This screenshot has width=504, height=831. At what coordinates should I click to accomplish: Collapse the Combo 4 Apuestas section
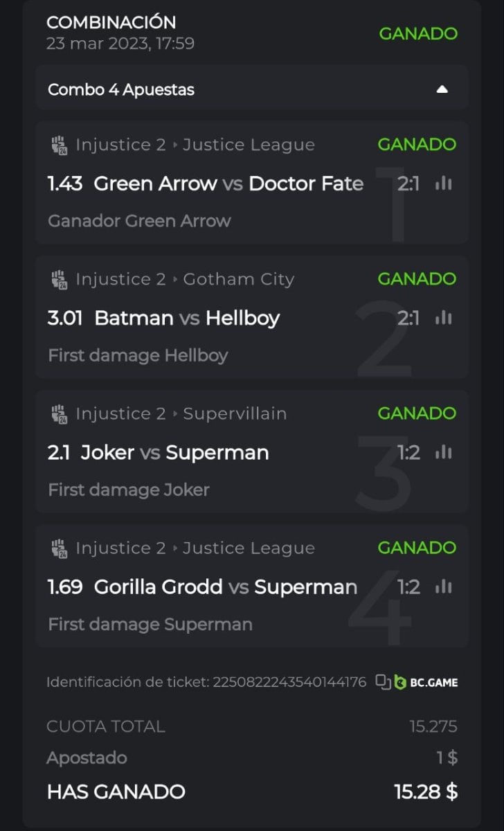tap(442, 89)
